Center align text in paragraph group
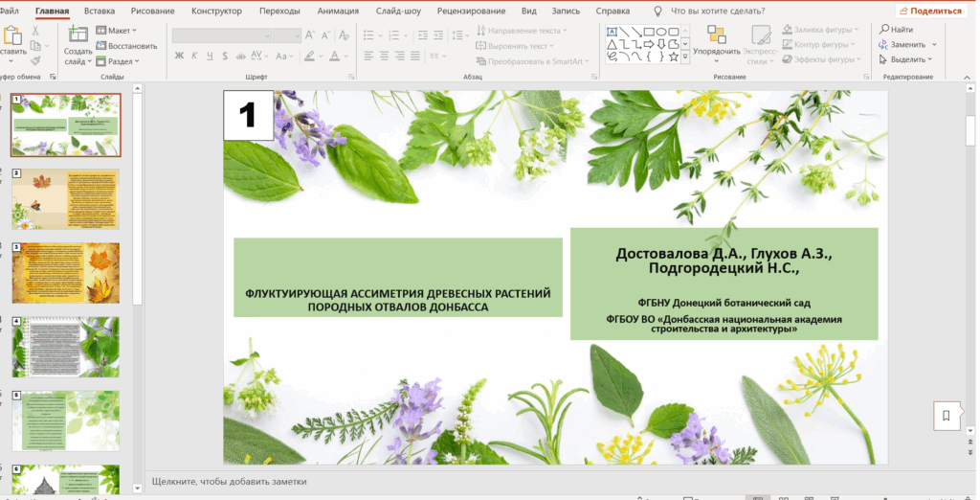This screenshot has height=500, width=980. (385, 56)
